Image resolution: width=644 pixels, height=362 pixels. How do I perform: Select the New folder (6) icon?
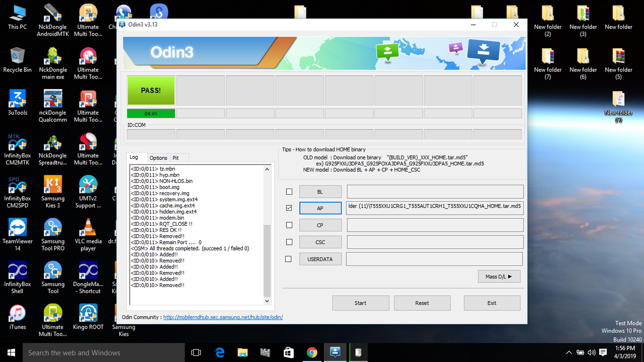583,63
